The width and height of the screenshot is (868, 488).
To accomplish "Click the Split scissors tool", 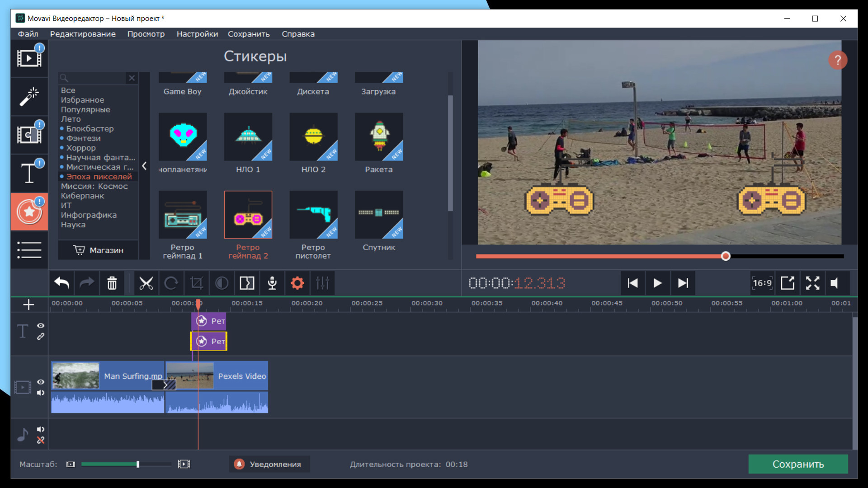I will click(146, 283).
